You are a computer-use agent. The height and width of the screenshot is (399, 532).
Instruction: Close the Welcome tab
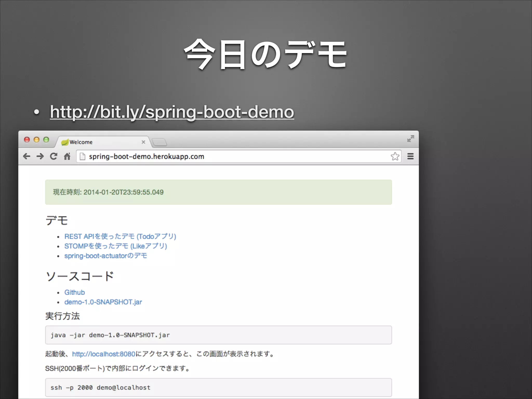pos(143,142)
